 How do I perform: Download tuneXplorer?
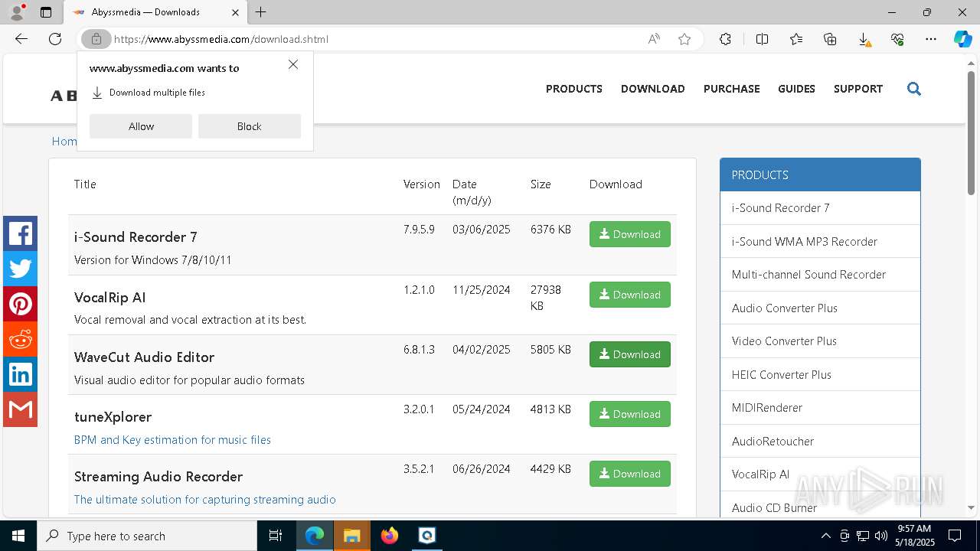tap(630, 414)
